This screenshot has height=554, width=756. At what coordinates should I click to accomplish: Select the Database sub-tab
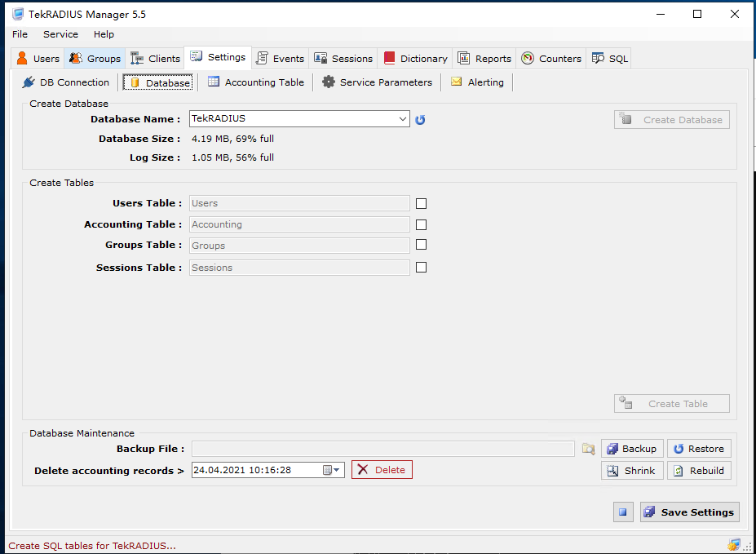(158, 82)
